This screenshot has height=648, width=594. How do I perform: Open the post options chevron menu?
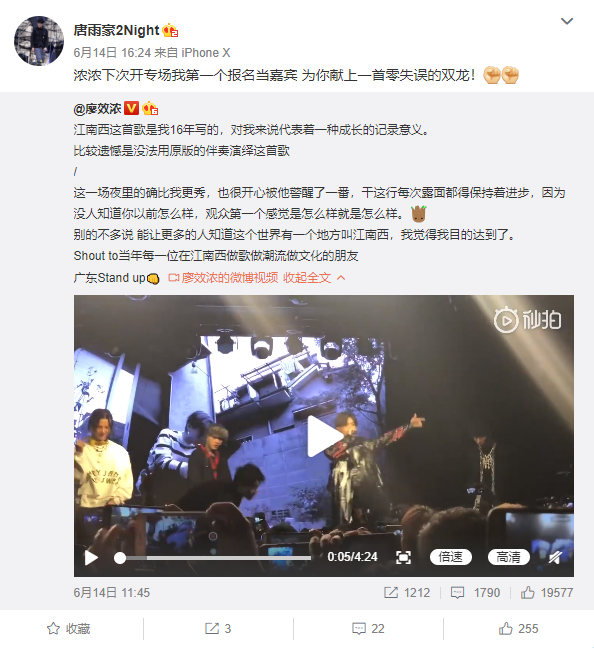click(567, 21)
